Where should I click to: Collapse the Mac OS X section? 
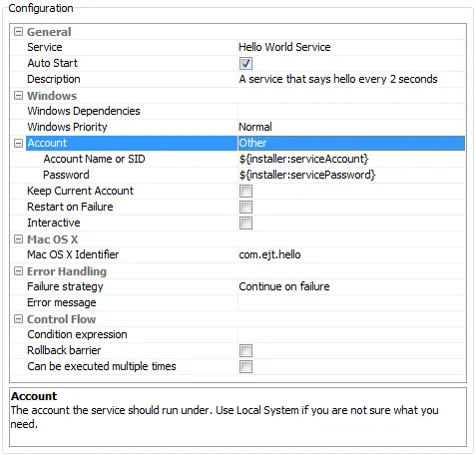point(18,239)
